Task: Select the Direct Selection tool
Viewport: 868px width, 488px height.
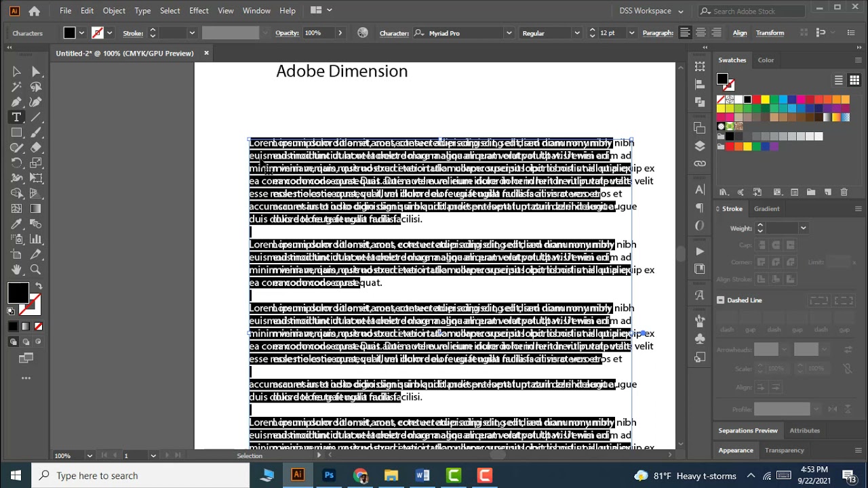Action: pyautogui.click(x=36, y=71)
